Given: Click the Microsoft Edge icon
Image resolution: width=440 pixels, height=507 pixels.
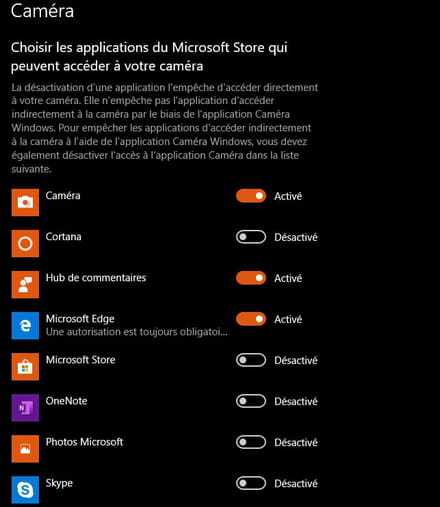Looking at the screenshot, I should pos(25,325).
